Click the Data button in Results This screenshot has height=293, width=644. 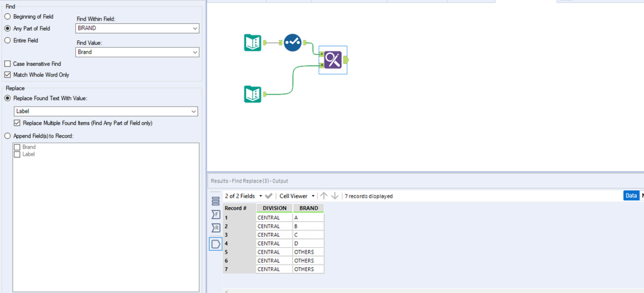(x=631, y=196)
